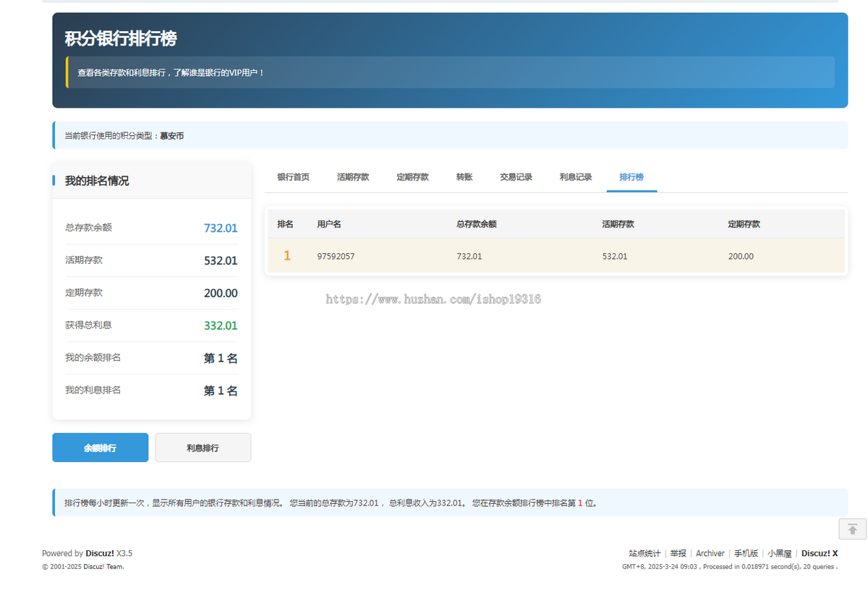Select the 排行榜 tab
868x598 pixels.
pos(631,177)
